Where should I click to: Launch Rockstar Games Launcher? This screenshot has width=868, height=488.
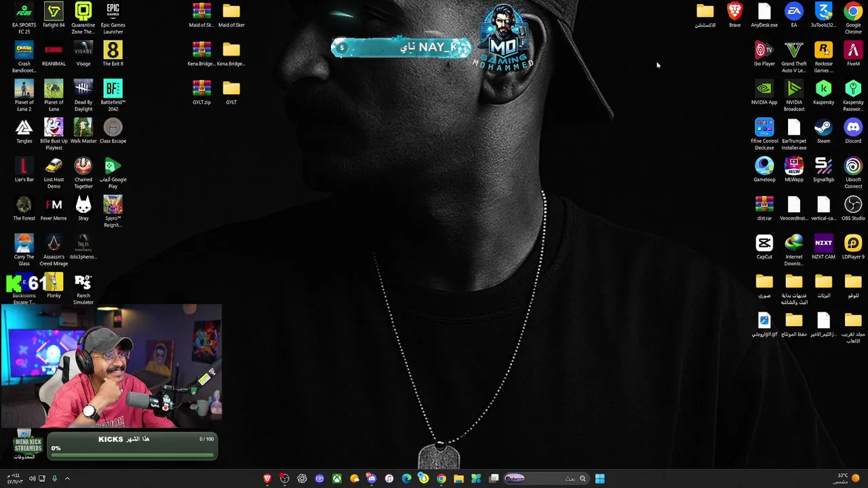point(824,57)
